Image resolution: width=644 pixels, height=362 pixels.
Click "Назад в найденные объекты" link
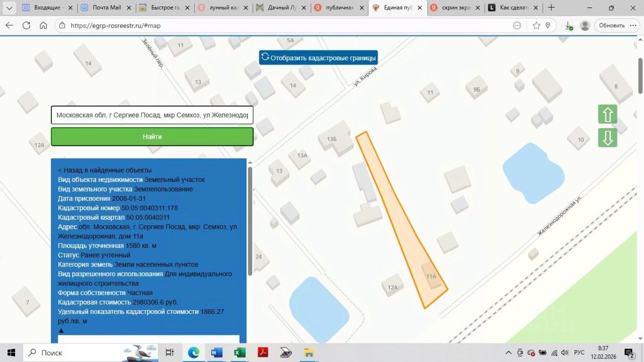point(105,170)
